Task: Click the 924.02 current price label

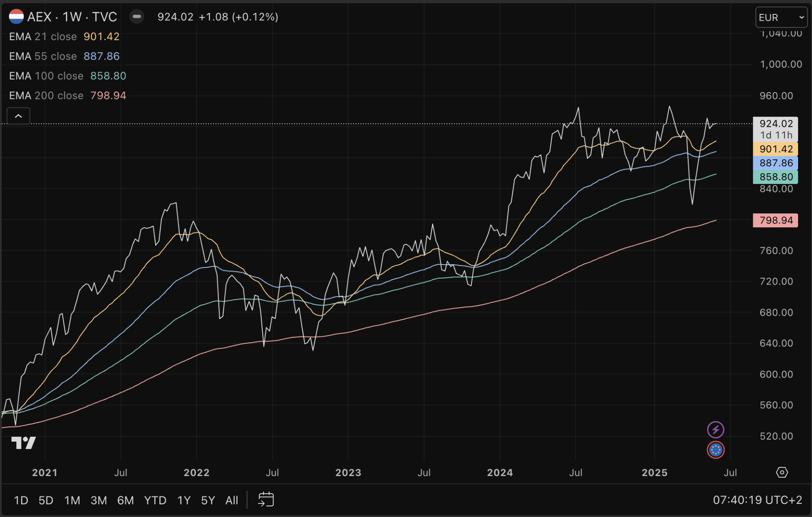Action: point(776,124)
